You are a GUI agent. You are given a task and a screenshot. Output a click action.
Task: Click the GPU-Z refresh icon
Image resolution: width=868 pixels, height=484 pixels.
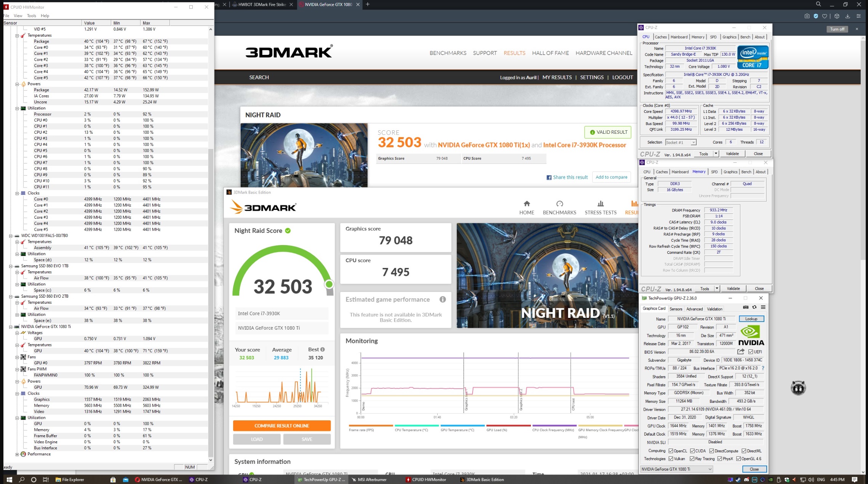tap(754, 307)
